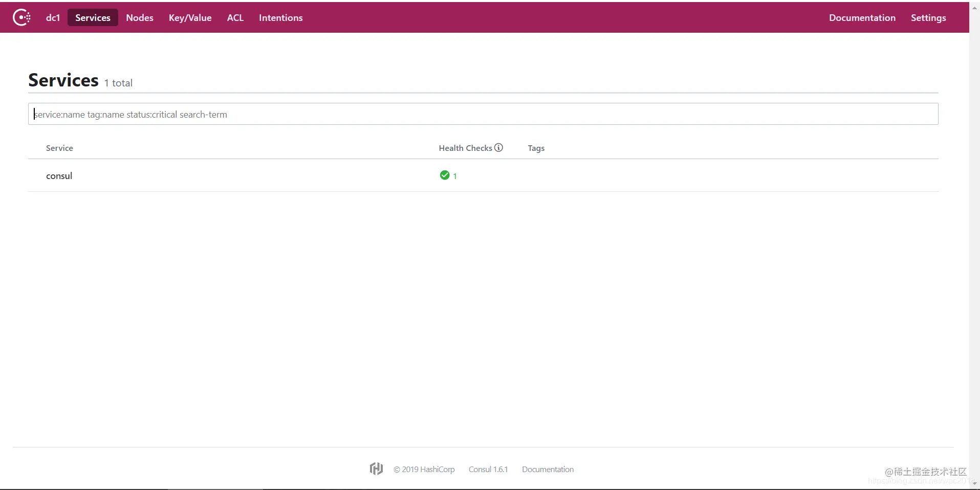
Task: Focus the service search filter field
Action: 483,114
